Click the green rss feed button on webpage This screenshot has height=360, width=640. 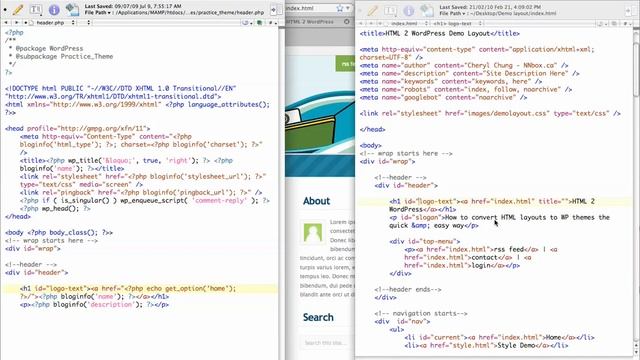(x=346, y=64)
